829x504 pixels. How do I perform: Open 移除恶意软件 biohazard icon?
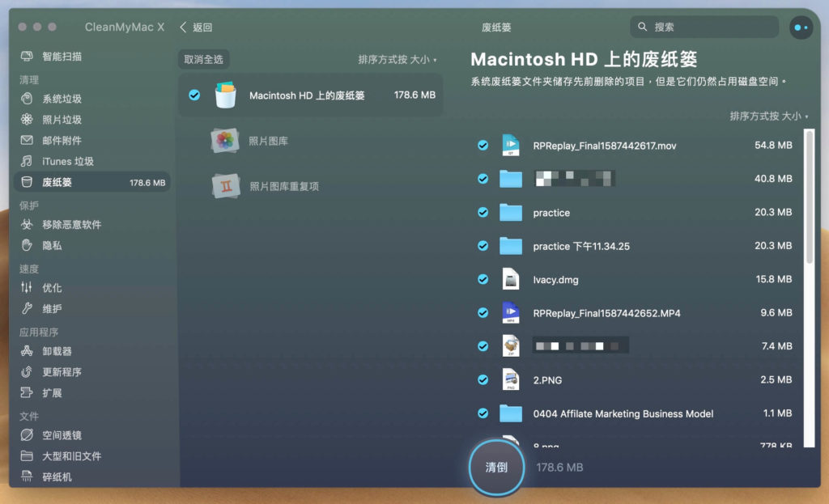coord(27,225)
